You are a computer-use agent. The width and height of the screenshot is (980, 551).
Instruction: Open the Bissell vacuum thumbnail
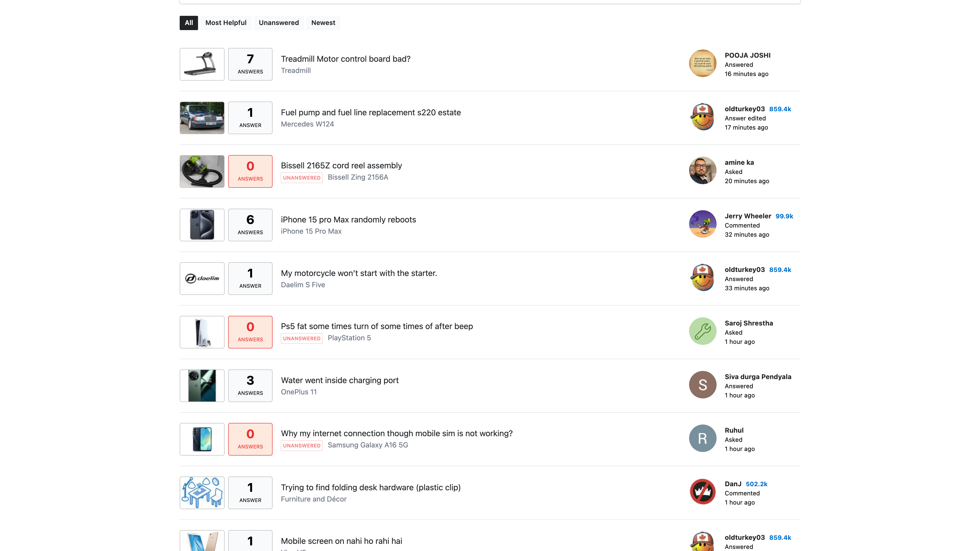pos(202,171)
